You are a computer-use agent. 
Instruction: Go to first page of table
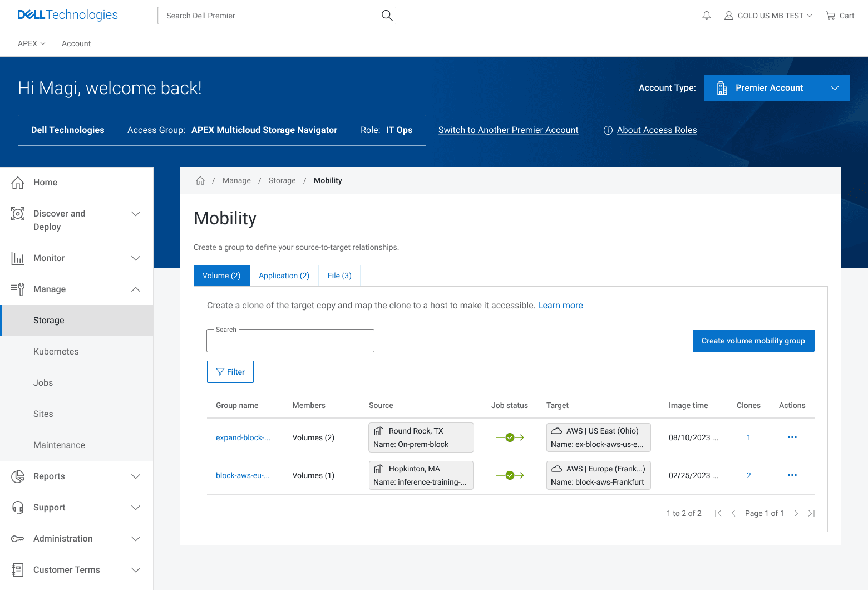[x=718, y=513]
